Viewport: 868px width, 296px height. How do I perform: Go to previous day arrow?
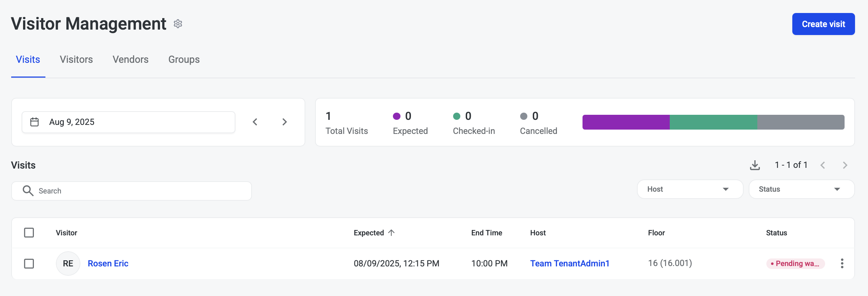click(x=255, y=122)
